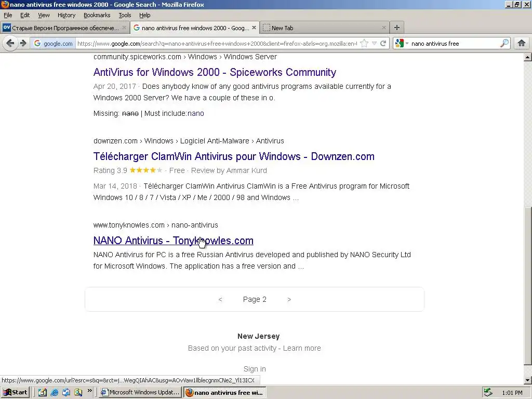This screenshot has width=532, height=399.
Task: Open the History menu
Action: tap(66, 15)
